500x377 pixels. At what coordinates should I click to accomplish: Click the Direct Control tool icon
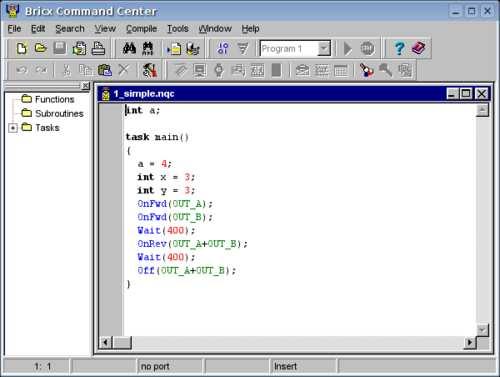click(x=180, y=70)
